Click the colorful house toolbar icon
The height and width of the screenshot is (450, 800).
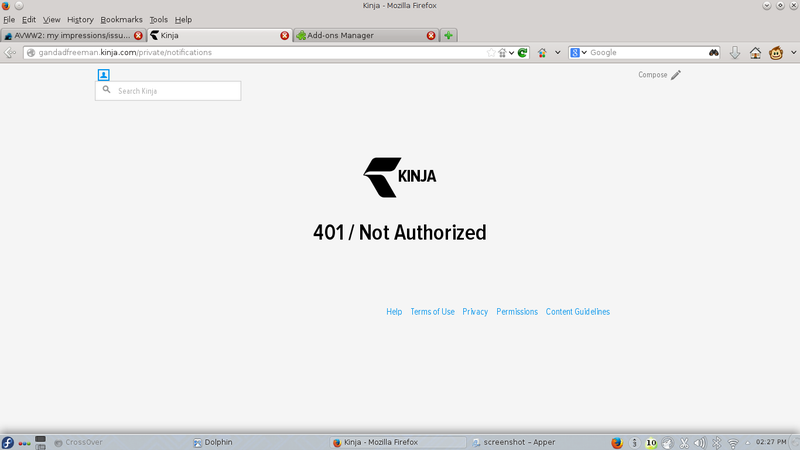coord(542,53)
